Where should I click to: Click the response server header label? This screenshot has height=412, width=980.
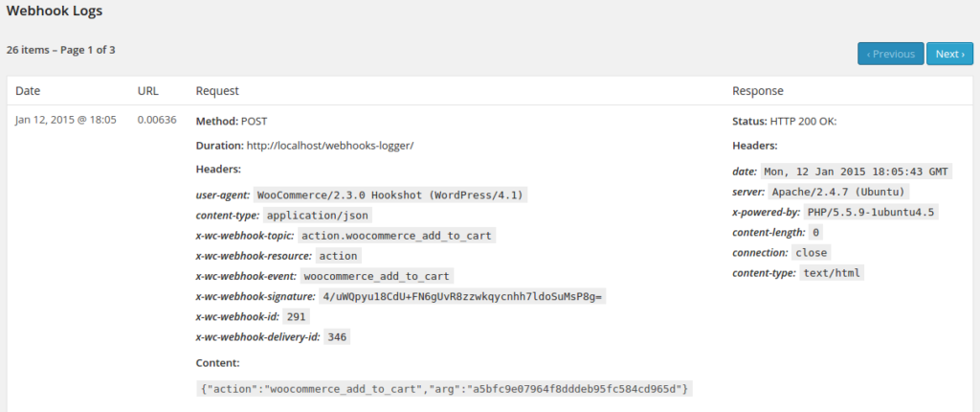point(748,192)
